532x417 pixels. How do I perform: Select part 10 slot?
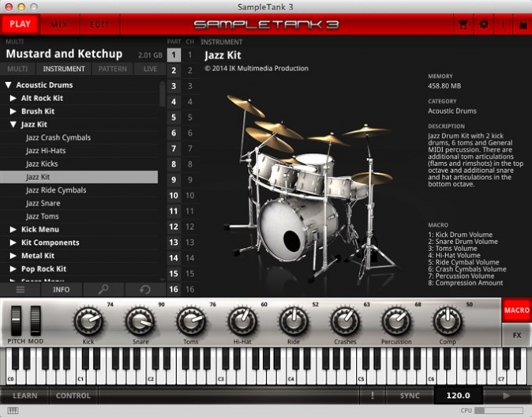click(x=174, y=195)
